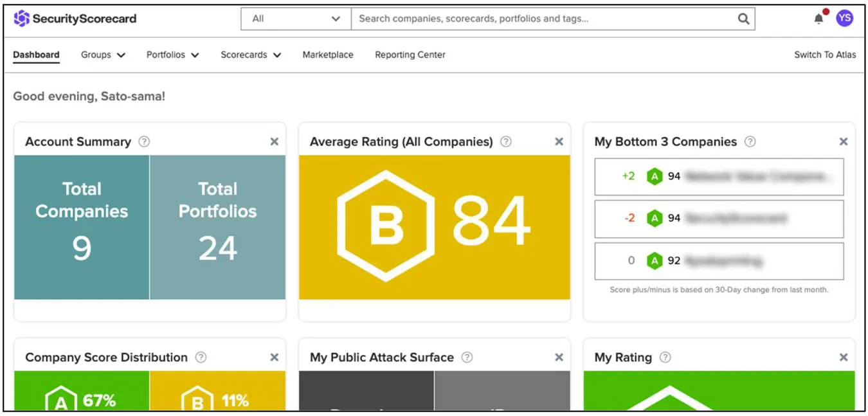868x416 pixels.
Task: Click the "My Public Attack Surface" title
Action: 382,357
